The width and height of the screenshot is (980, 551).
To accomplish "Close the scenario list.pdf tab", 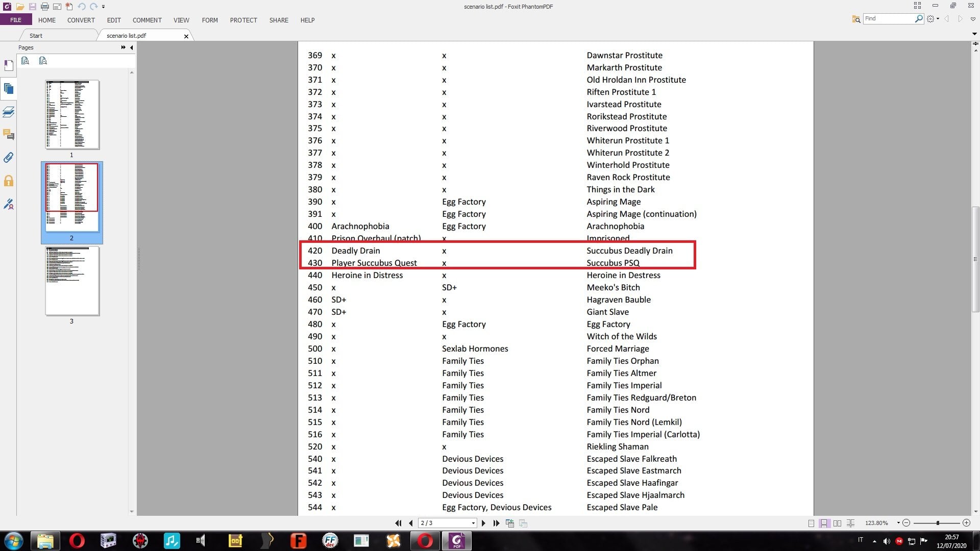I will pos(186,36).
